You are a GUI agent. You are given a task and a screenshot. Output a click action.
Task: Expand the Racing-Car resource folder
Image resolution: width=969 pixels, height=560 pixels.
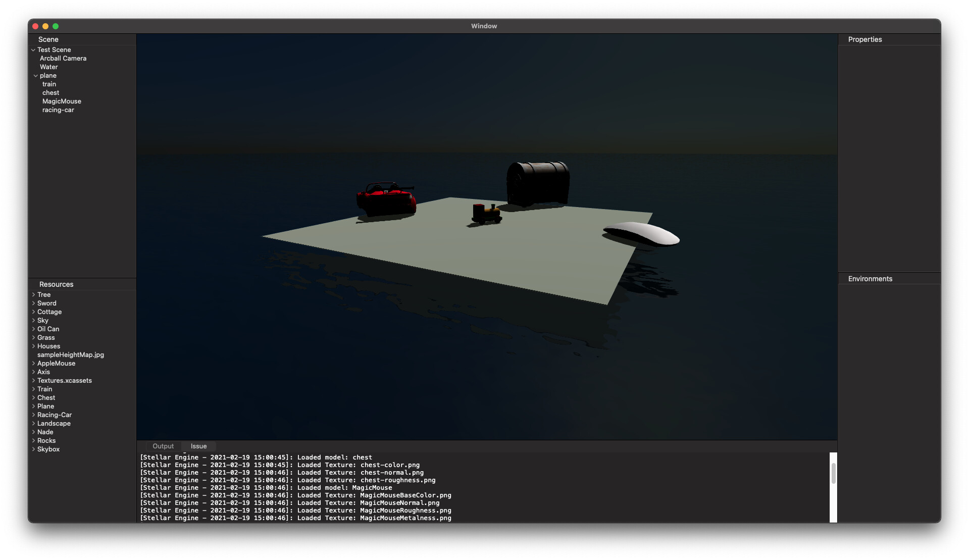(33, 415)
